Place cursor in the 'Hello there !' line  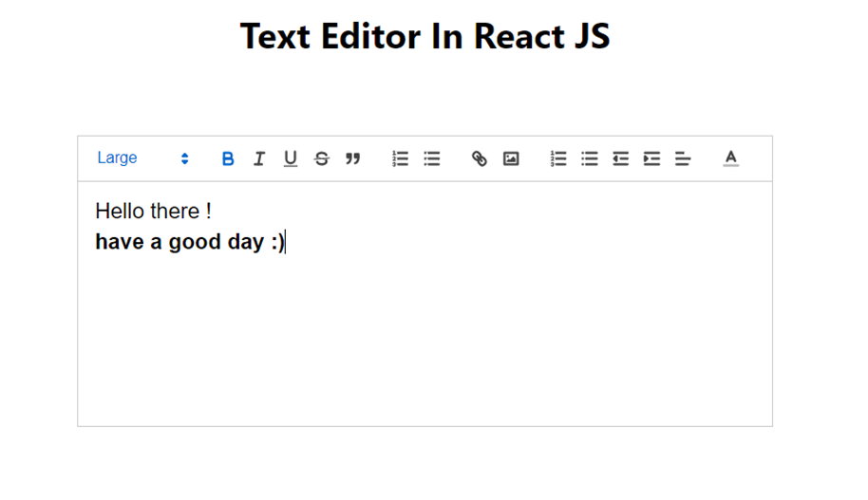pyautogui.click(x=153, y=212)
